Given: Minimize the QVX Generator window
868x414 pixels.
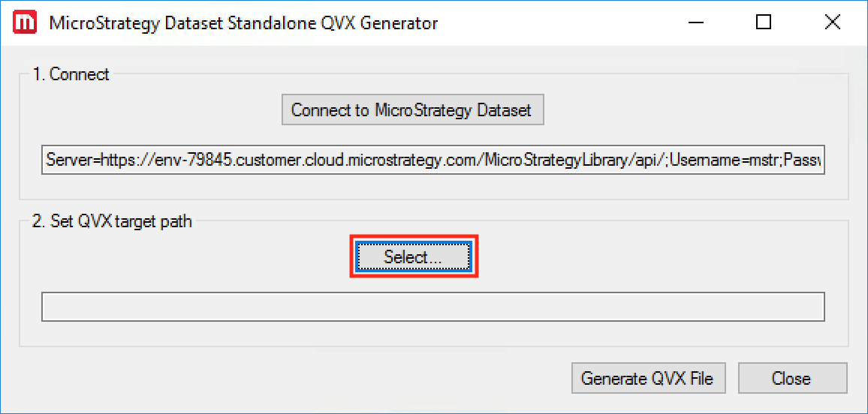Looking at the screenshot, I should click(x=695, y=22).
